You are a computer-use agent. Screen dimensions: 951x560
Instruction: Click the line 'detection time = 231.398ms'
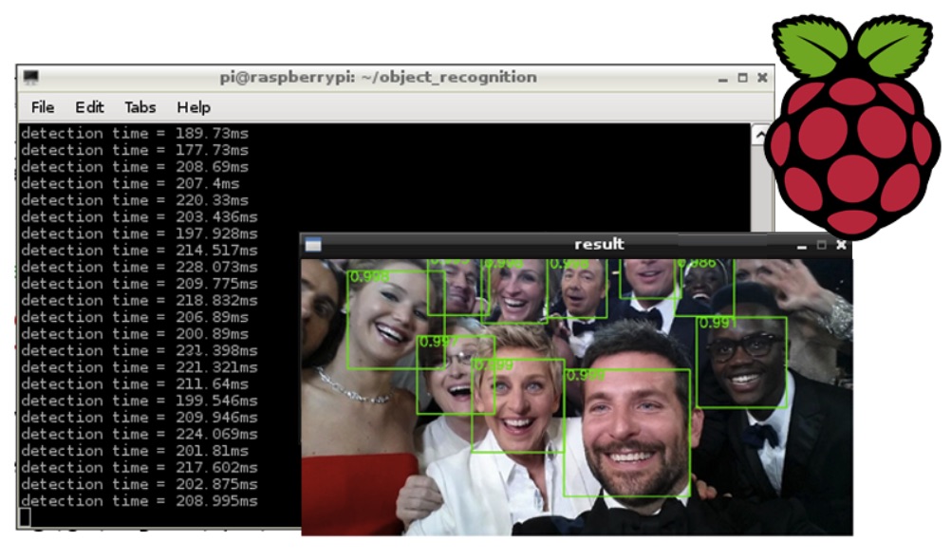point(140,350)
